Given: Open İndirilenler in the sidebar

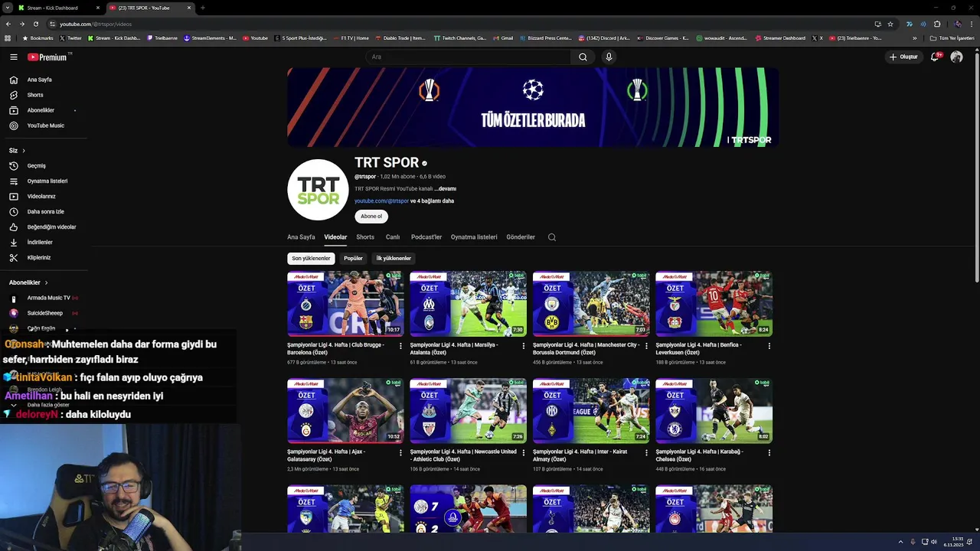Looking at the screenshot, I should click(40, 243).
